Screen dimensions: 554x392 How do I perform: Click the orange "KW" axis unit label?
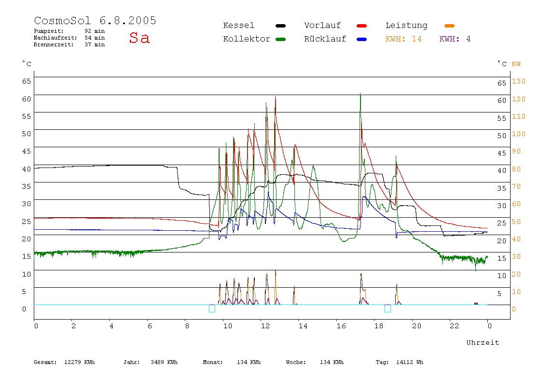(516, 64)
